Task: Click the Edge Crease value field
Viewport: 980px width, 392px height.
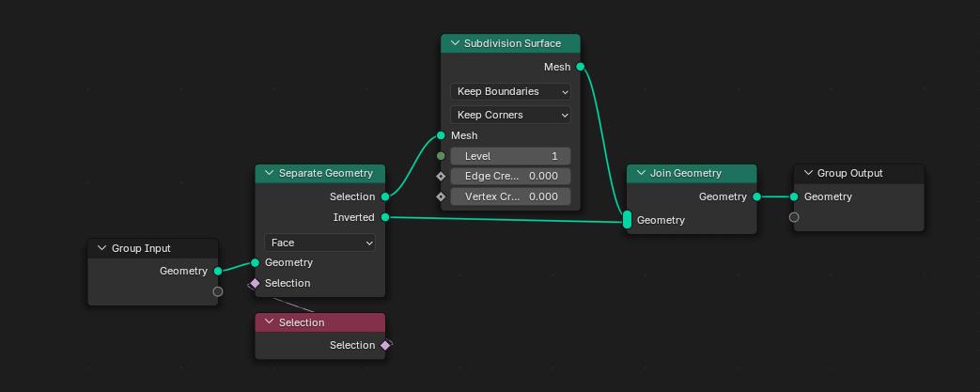Action: click(510, 177)
